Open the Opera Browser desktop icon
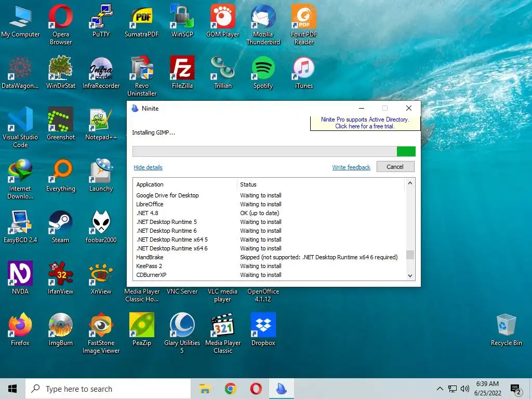Image resolution: width=532 pixels, height=399 pixels. pos(60,24)
